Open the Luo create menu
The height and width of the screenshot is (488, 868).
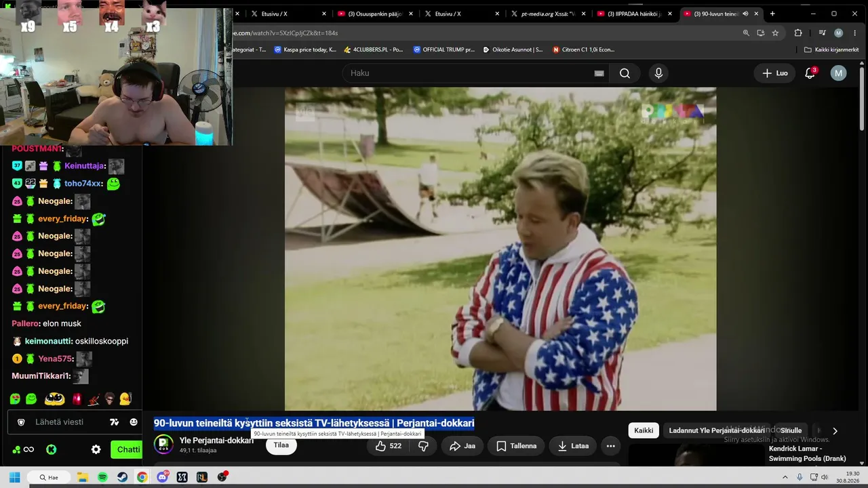(775, 73)
